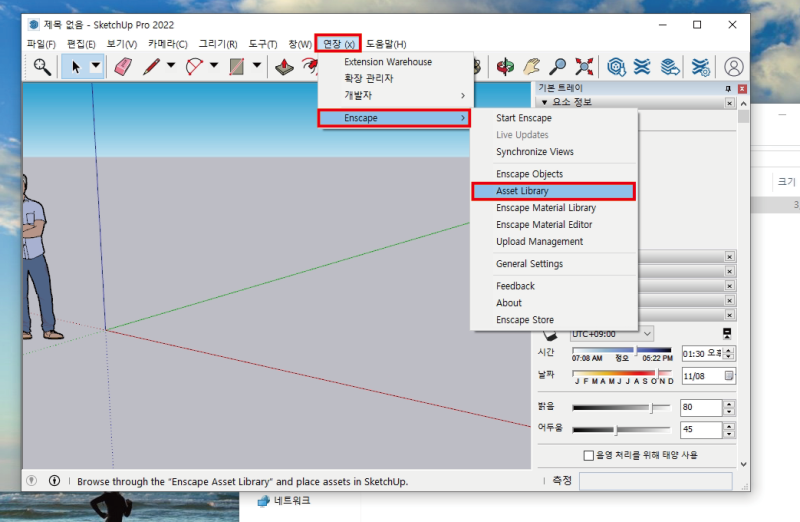Open the 3D Warehouse icon

[616, 67]
